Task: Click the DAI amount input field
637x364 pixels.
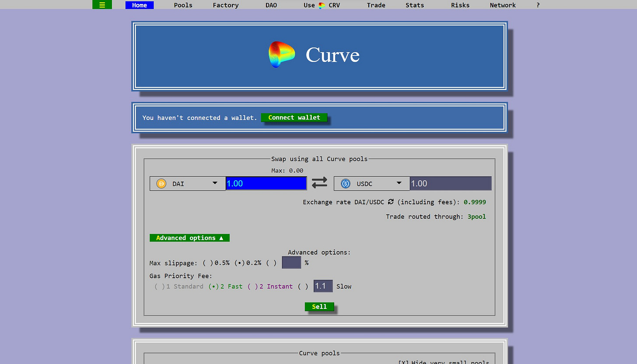Action: click(x=266, y=183)
